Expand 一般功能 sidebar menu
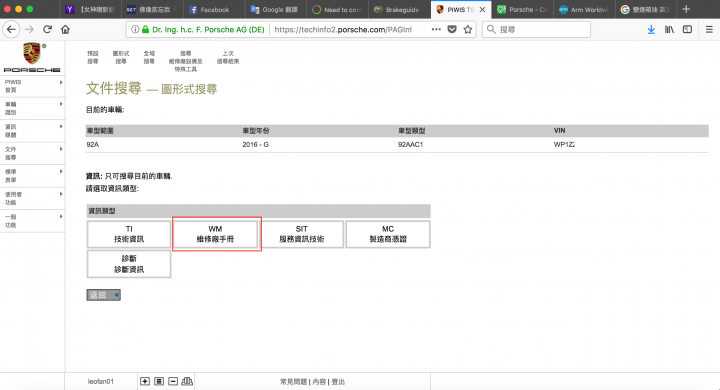 coord(32,221)
